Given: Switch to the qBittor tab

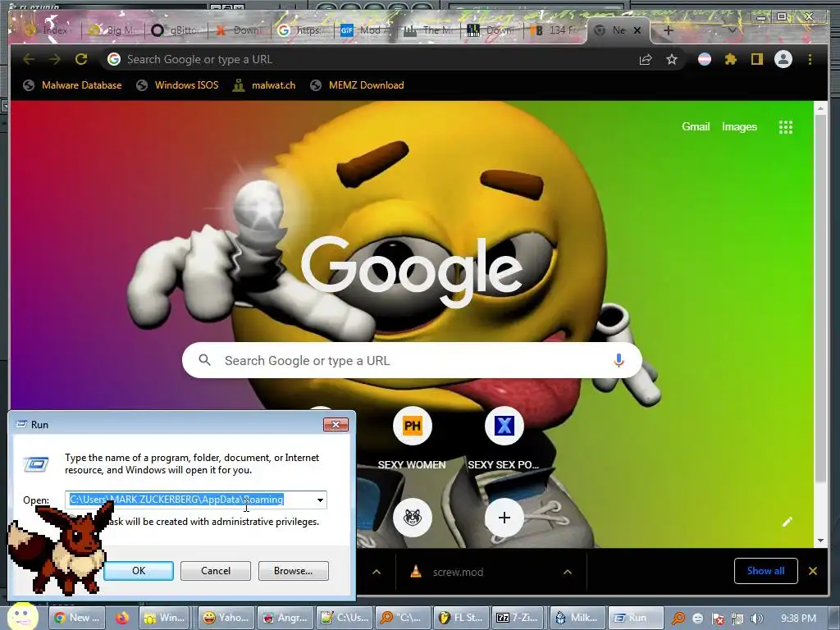Looking at the screenshot, I should point(176,30).
